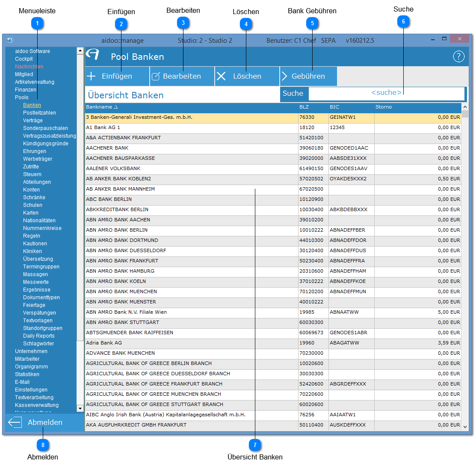This screenshot has height=468, width=476.
Task: Open Finanzen in the sidebar
Action: point(26,90)
